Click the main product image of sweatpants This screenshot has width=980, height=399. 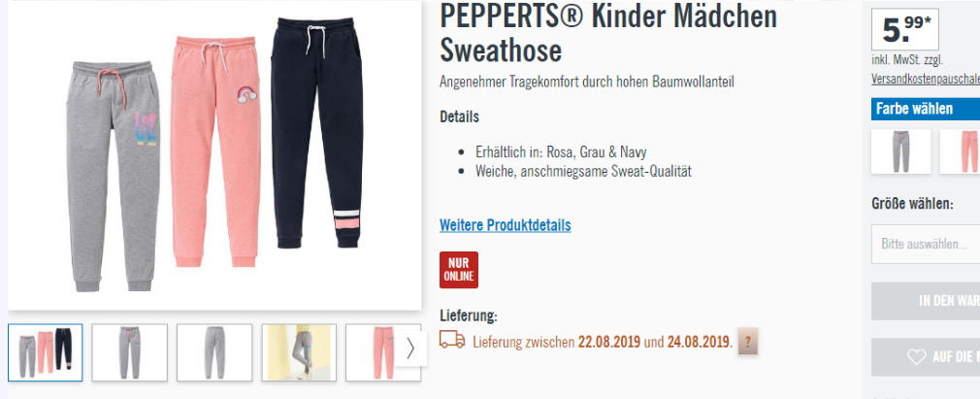coord(214,154)
